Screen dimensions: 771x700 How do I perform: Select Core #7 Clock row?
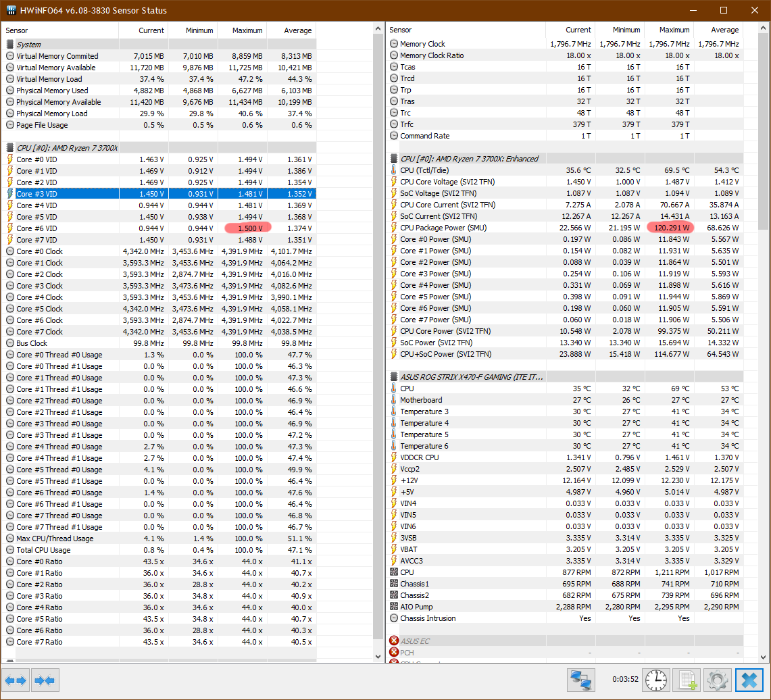[159, 332]
